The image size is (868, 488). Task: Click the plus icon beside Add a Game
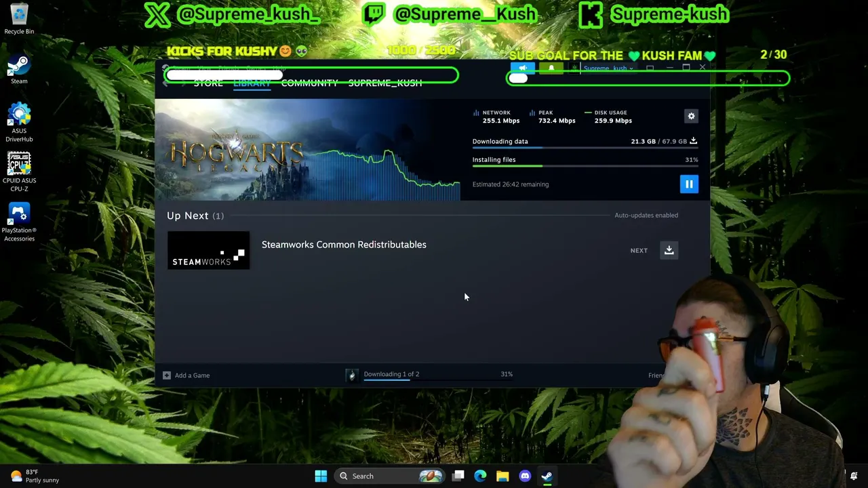167,375
